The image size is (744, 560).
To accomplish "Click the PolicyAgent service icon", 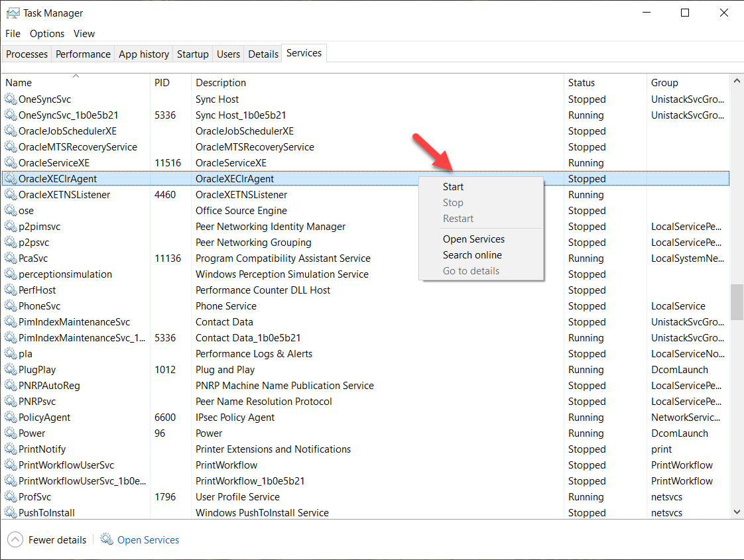I will [11, 417].
